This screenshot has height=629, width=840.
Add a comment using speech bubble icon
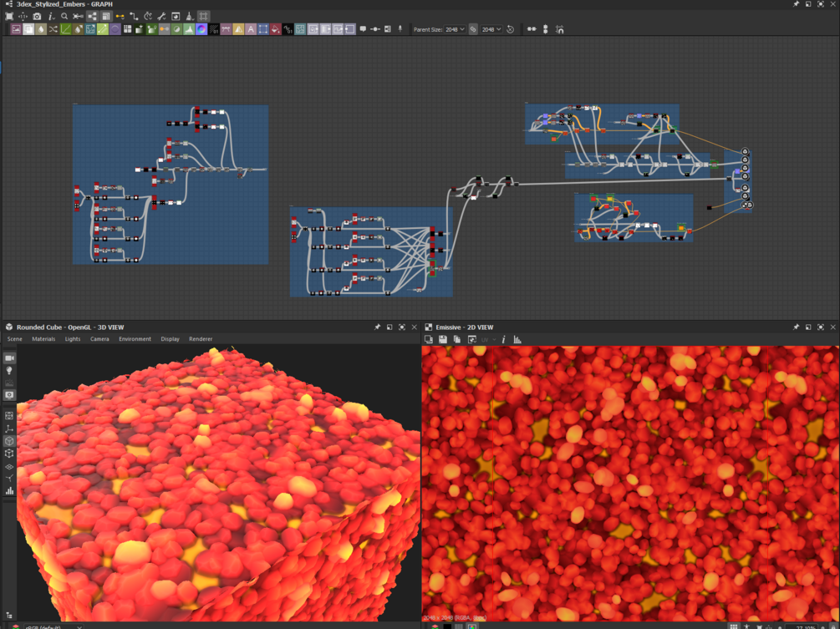coord(363,29)
